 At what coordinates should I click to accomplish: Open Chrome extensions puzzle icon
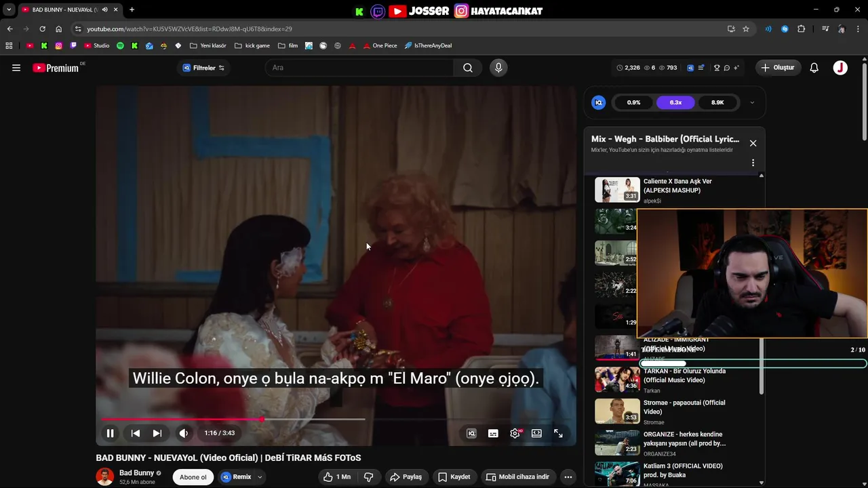[x=802, y=29]
